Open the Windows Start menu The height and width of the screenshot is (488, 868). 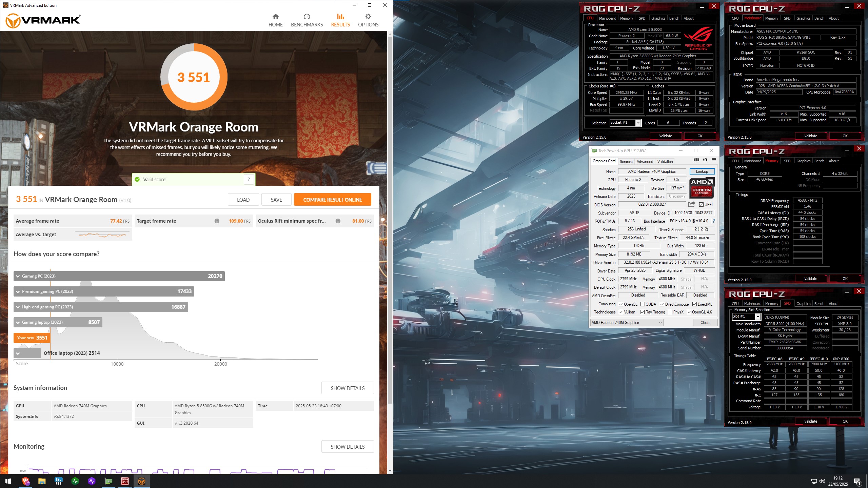8,481
